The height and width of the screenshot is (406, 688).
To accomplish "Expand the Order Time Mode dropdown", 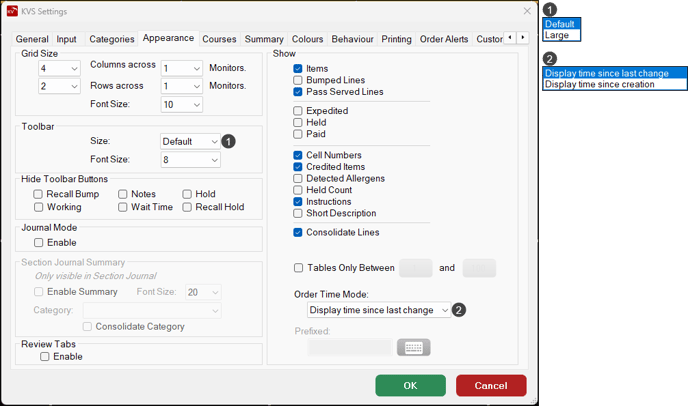I will (x=379, y=310).
